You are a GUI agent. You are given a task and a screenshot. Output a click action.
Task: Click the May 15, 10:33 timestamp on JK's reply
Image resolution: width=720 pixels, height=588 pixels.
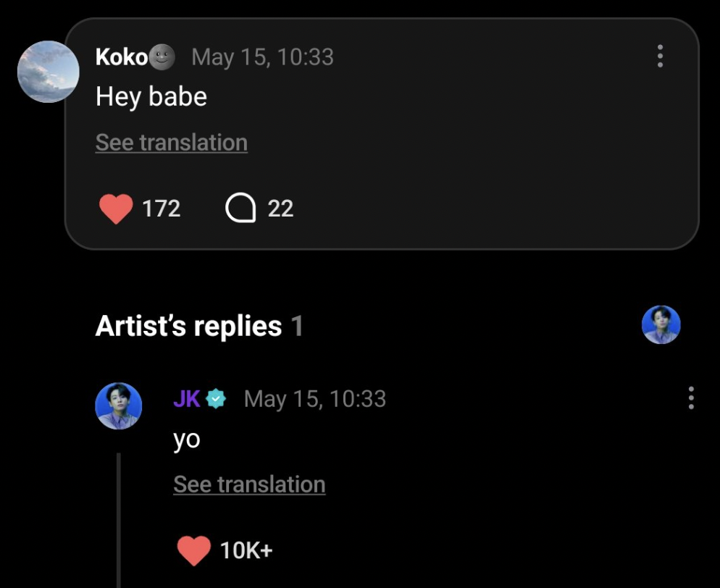pyautogui.click(x=315, y=398)
